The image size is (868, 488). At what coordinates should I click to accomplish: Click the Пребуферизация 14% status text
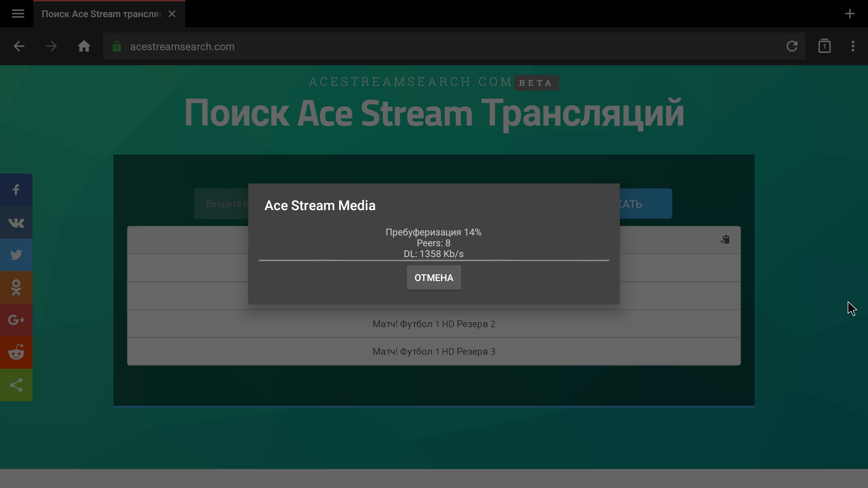pyautogui.click(x=434, y=232)
